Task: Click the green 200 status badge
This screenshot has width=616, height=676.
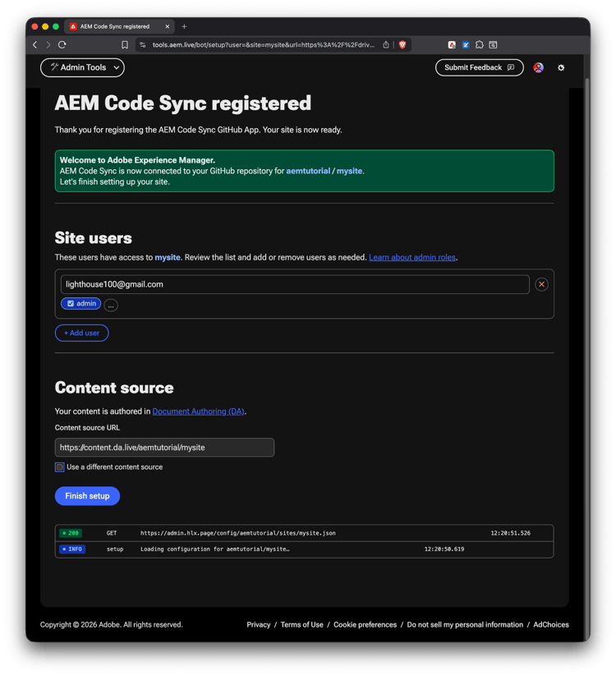Action: tap(71, 533)
